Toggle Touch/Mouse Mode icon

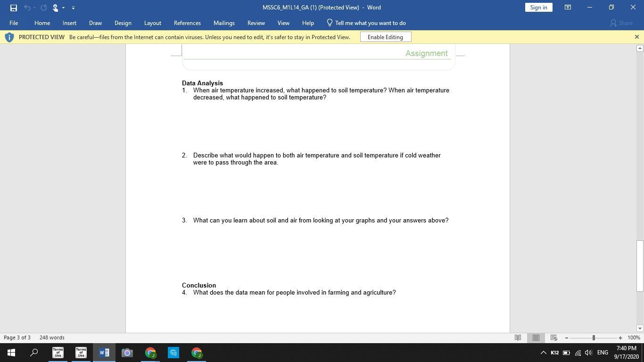(x=55, y=8)
